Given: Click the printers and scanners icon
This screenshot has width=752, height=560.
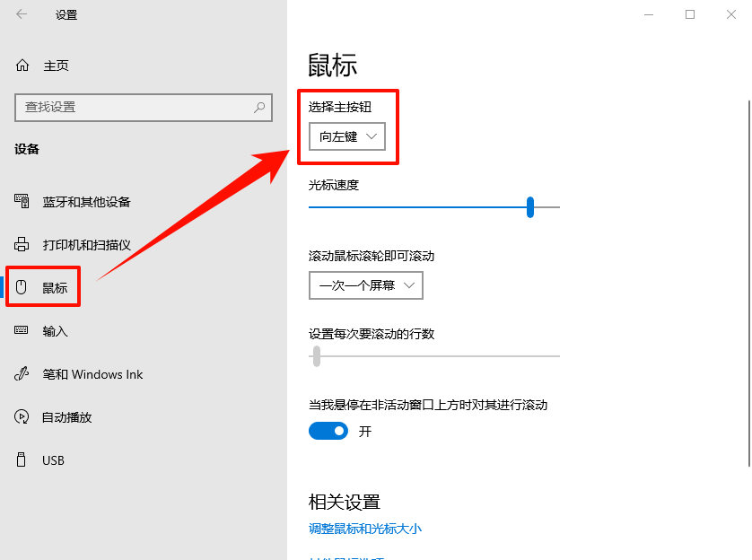Looking at the screenshot, I should coord(21,244).
